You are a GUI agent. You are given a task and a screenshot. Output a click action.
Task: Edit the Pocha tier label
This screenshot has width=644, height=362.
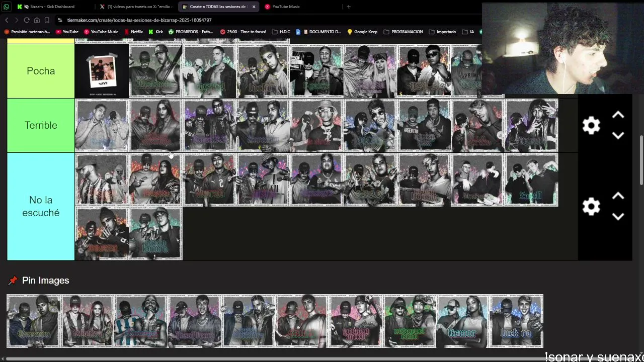pos(41,71)
